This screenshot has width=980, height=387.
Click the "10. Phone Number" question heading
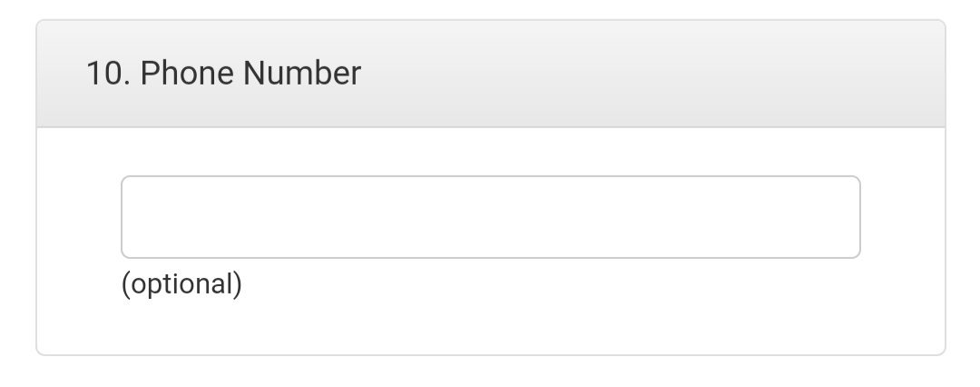pyautogui.click(x=223, y=74)
